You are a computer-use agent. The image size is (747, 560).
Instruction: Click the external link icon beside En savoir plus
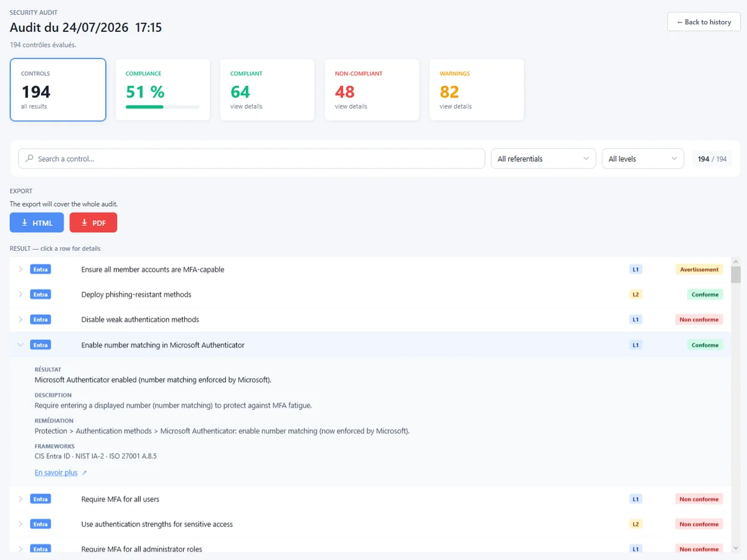(85, 473)
